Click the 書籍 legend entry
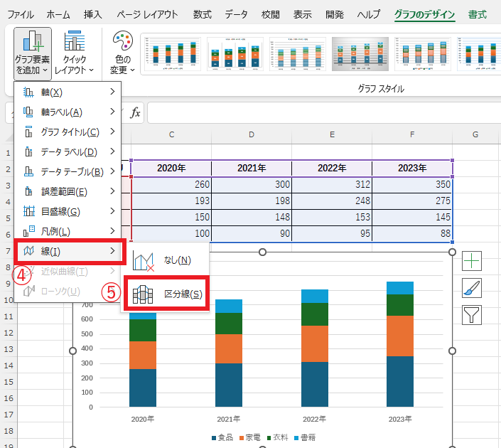This screenshot has height=448, width=501. (x=305, y=437)
